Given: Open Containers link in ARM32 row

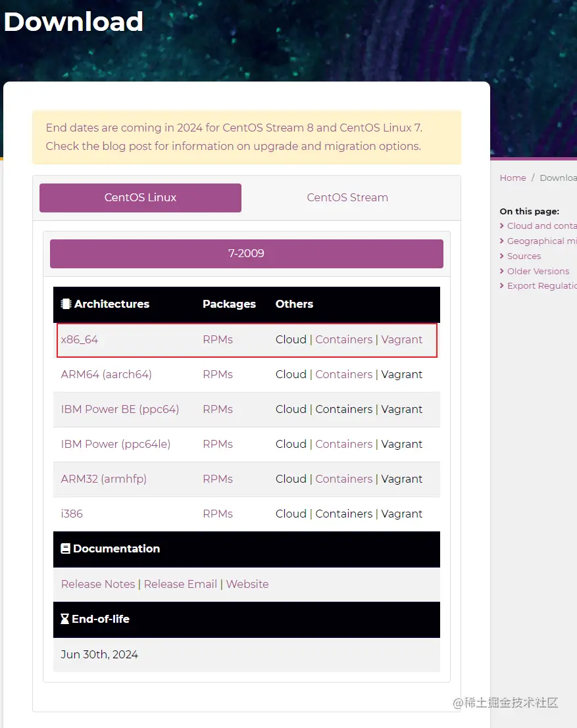Looking at the screenshot, I should (344, 479).
